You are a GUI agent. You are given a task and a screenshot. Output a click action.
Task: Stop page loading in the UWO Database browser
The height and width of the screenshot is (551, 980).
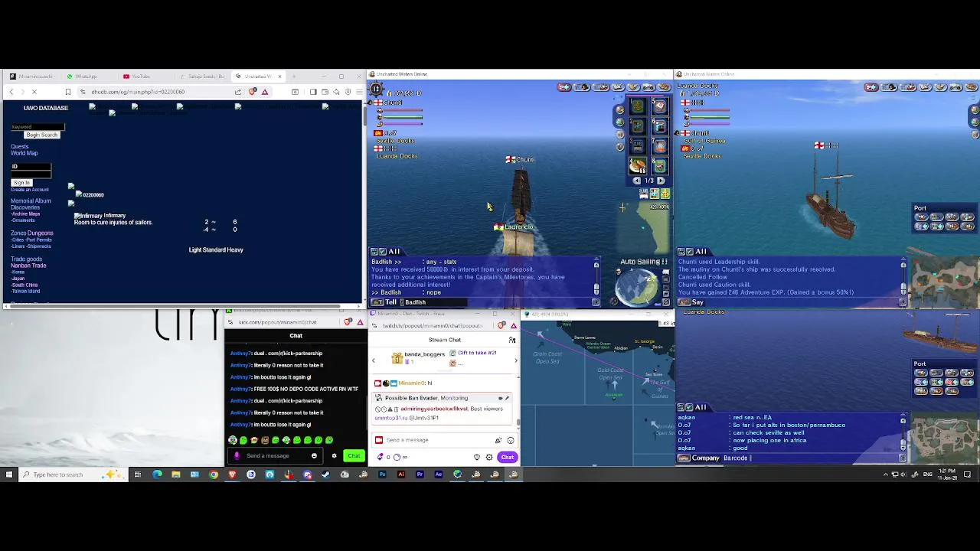coord(34,92)
